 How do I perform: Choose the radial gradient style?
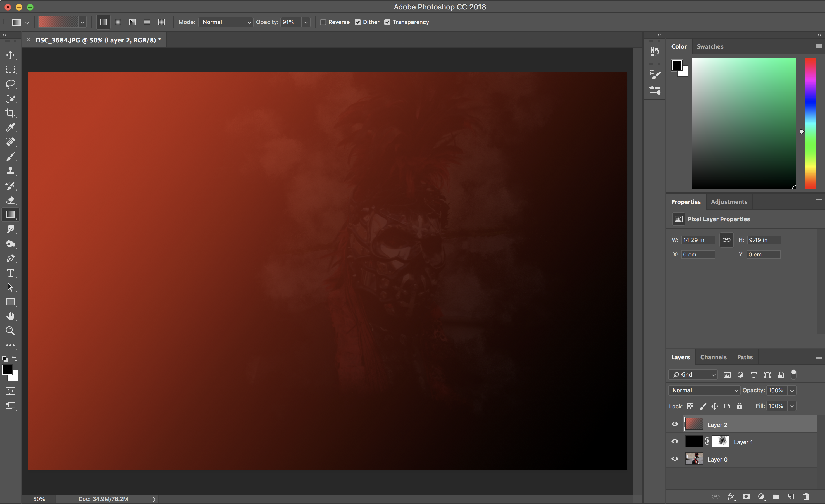[x=118, y=22]
